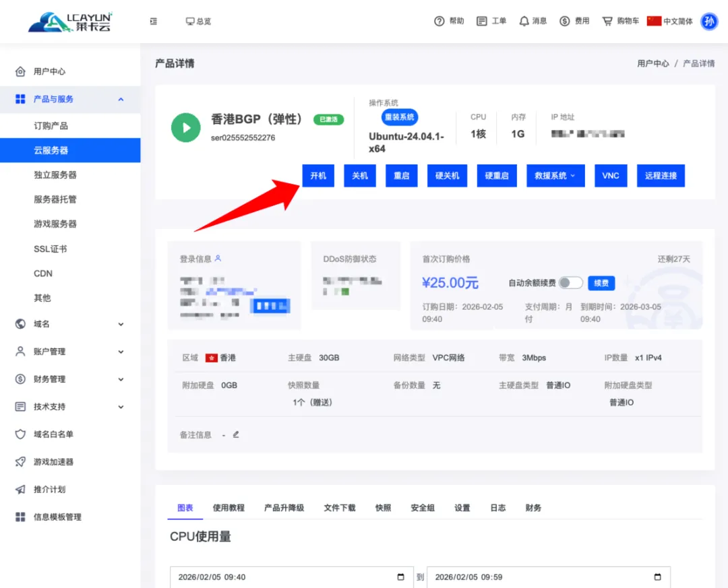This screenshot has height=588, width=728.
Task: Toggle the 自动余额续费 switch
Action: [570, 283]
